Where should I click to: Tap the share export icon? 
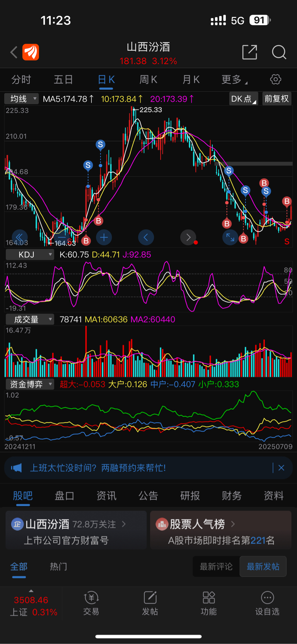249,52
